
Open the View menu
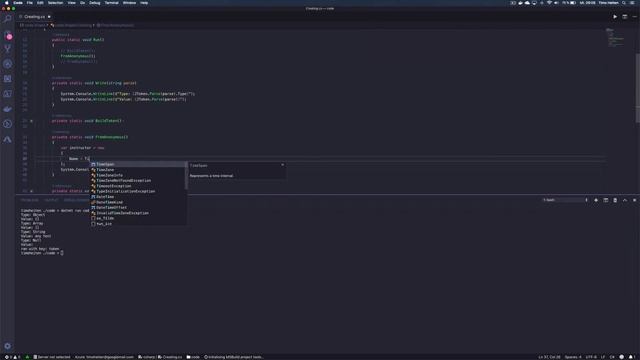71,3
